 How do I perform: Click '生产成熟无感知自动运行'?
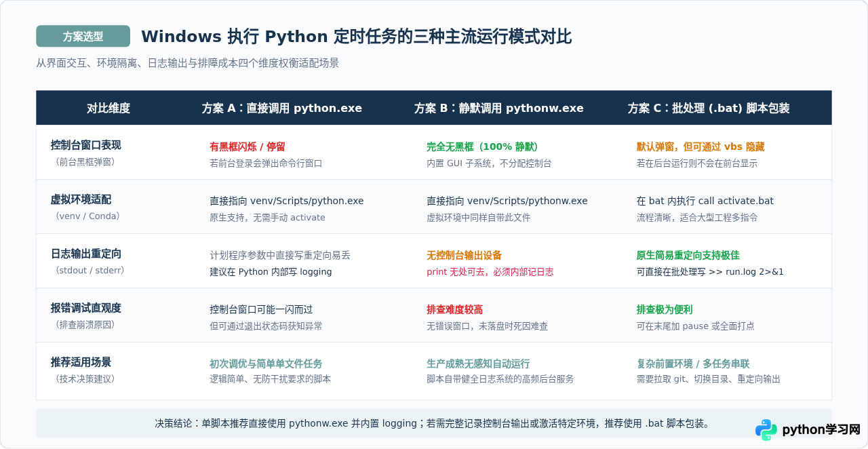tap(478, 364)
